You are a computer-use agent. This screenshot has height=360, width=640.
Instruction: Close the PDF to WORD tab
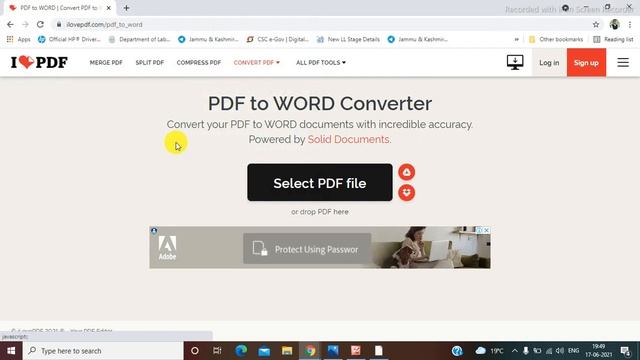click(109, 8)
